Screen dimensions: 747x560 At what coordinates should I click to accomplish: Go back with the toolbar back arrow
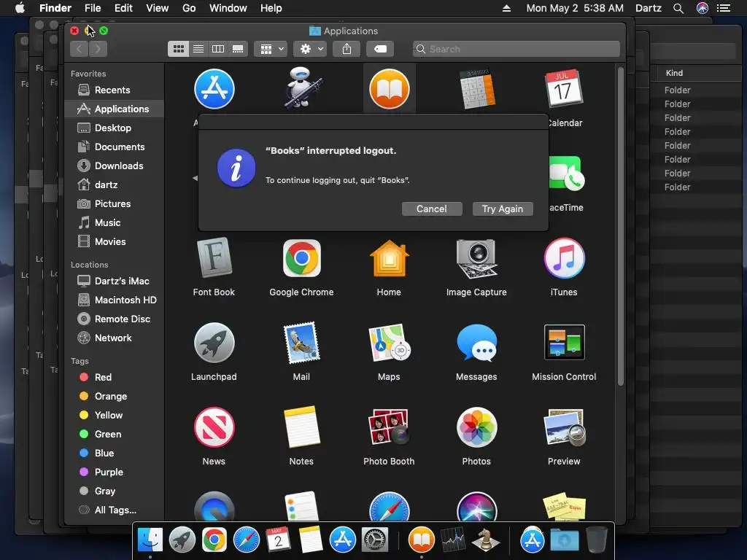pyautogui.click(x=79, y=49)
